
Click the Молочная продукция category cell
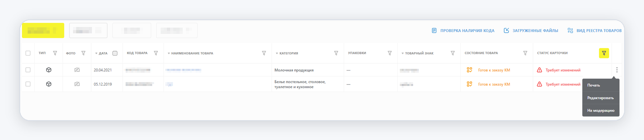(294, 70)
